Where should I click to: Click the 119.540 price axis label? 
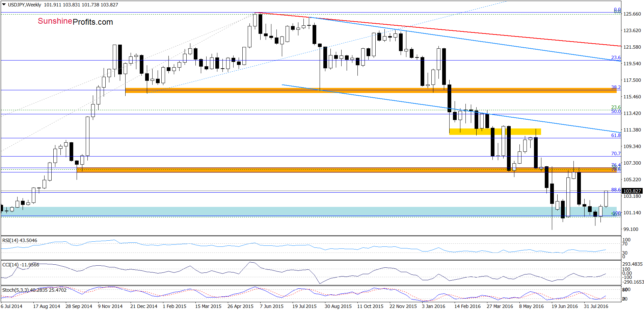[x=632, y=64]
